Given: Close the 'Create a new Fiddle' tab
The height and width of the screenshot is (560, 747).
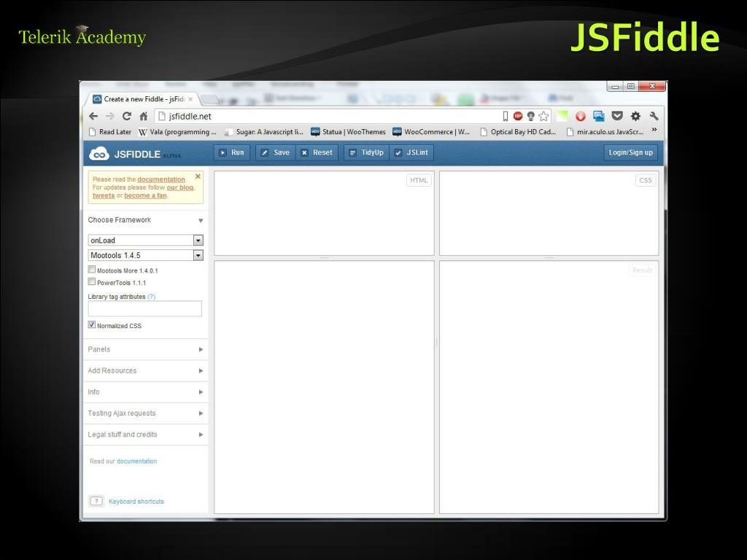Looking at the screenshot, I should (190, 99).
